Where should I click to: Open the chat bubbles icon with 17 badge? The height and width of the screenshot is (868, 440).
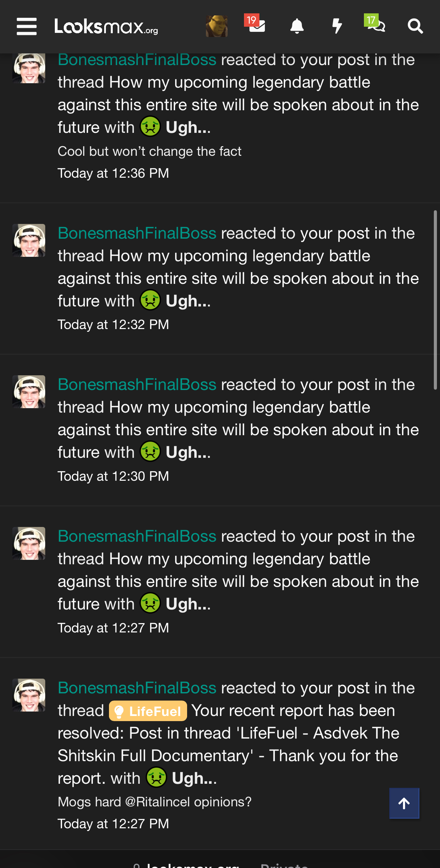click(x=377, y=26)
